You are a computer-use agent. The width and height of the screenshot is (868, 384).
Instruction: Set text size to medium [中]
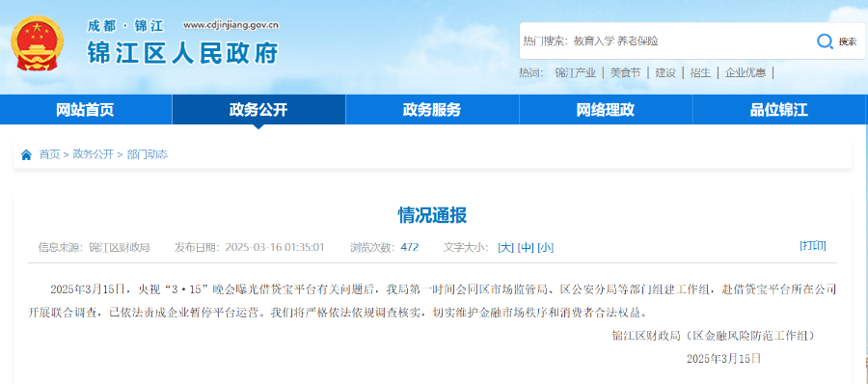[x=526, y=247]
